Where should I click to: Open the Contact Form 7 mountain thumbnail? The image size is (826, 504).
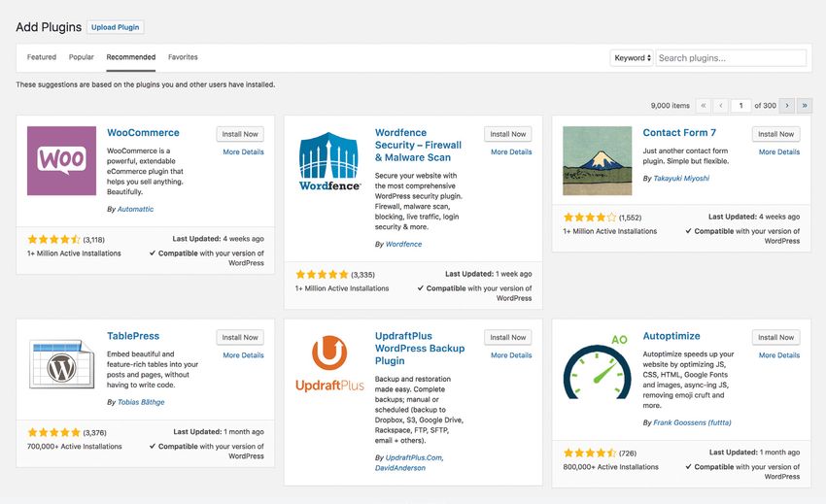pos(598,160)
